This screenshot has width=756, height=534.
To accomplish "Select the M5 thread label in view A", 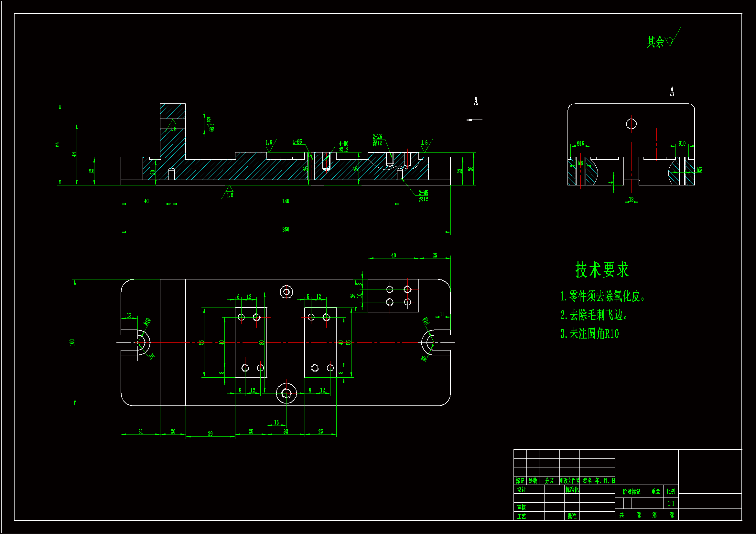I will click(699, 170).
